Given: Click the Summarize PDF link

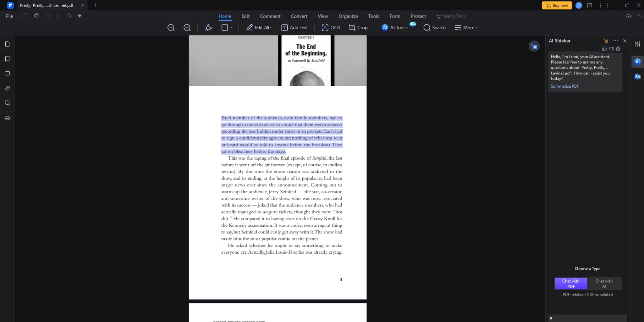Looking at the screenshot, I should point(564,86).
